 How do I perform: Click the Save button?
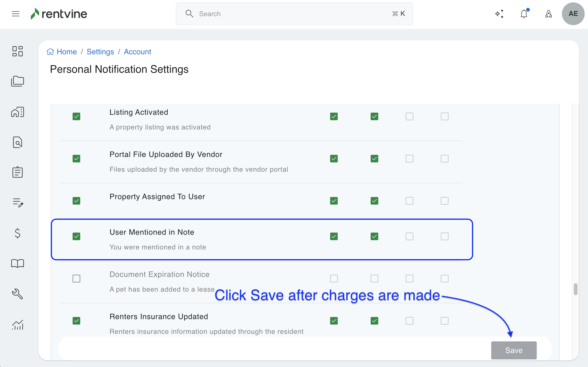click(513, 350)
